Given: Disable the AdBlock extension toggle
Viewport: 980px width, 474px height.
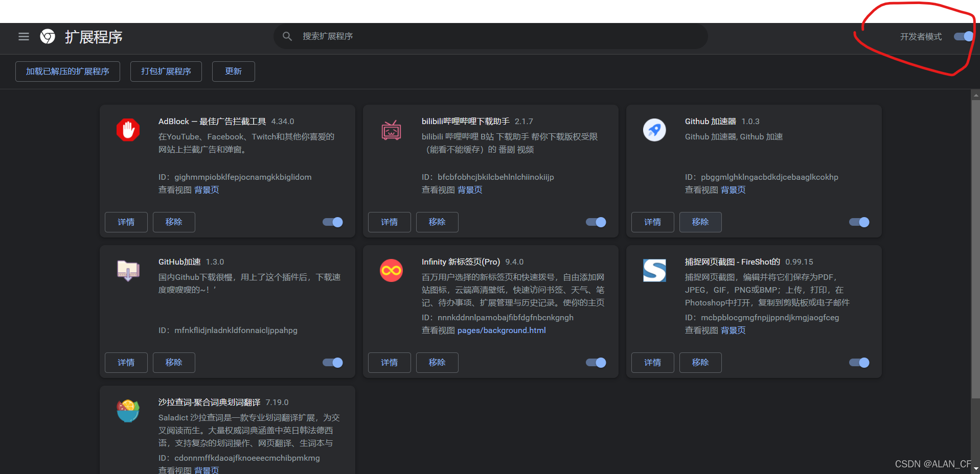Looking at the screenshot, I should (x=332, y=222).
